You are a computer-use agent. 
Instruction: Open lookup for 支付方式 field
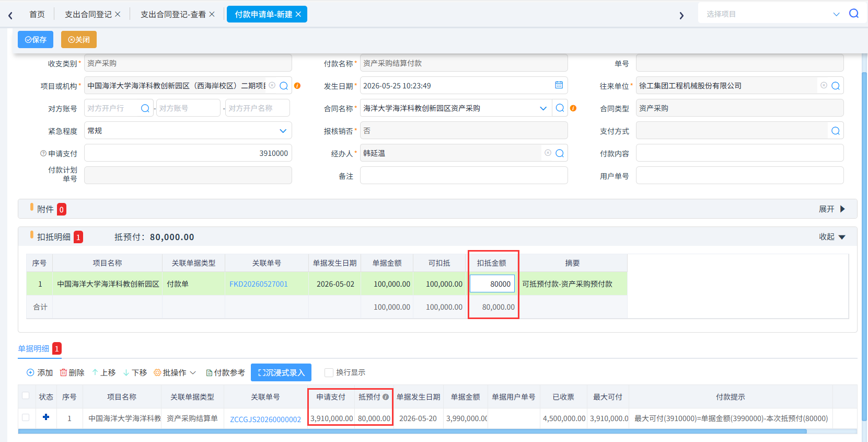point(836,131)
